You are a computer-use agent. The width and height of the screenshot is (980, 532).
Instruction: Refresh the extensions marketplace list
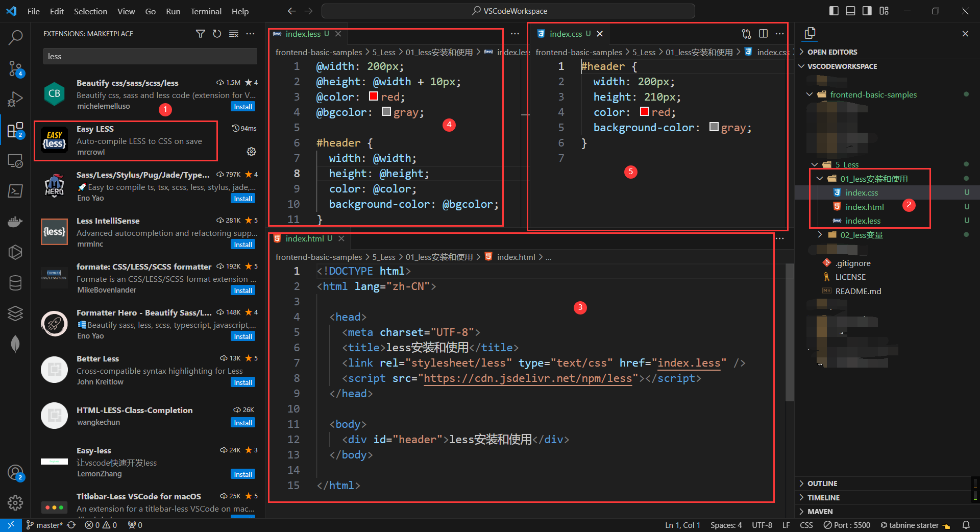[217, 34]
